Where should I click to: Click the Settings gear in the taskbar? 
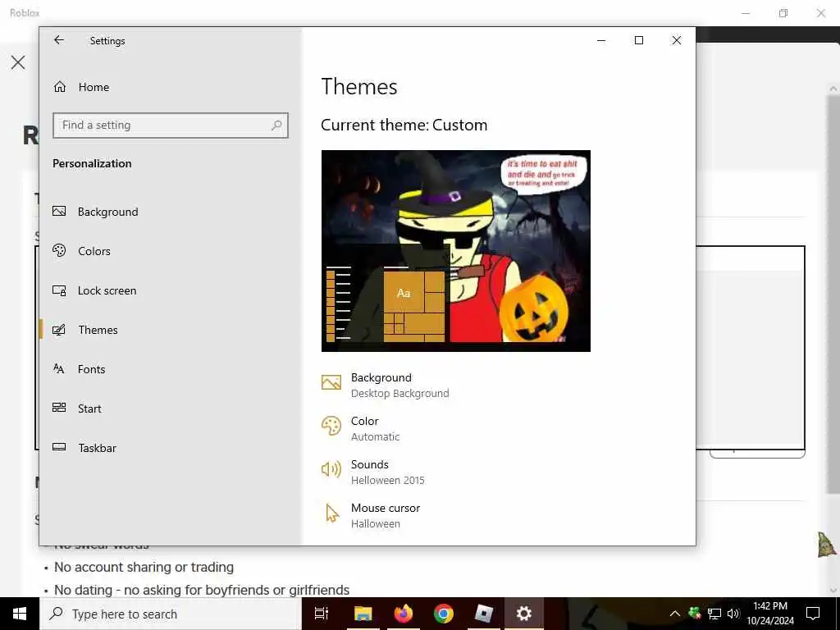tap(524, 614)
